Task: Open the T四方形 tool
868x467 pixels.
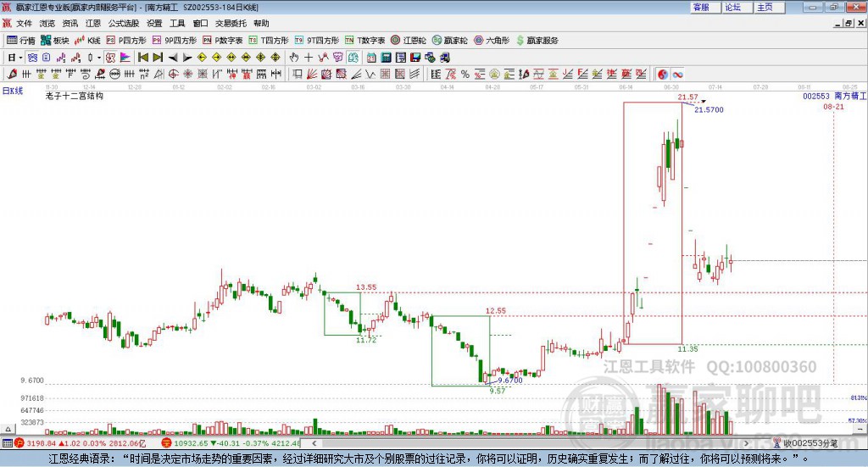Action: [269, 41]
